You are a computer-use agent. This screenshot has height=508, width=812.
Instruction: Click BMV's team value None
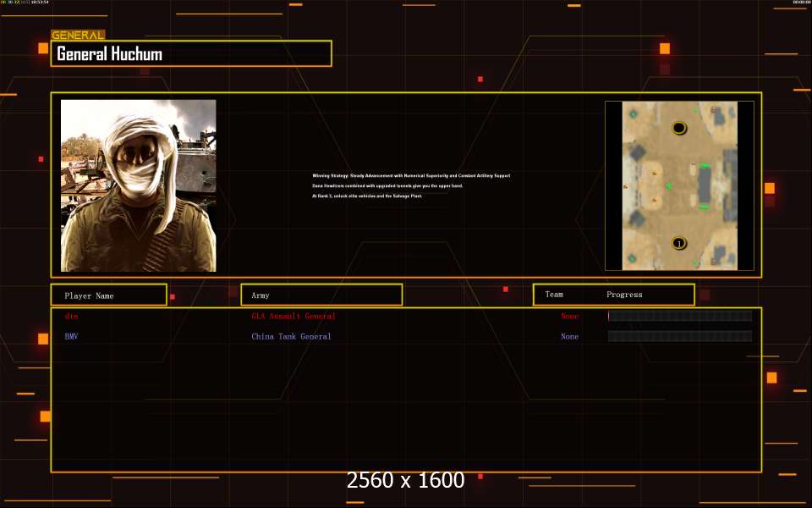click(569, 336)
